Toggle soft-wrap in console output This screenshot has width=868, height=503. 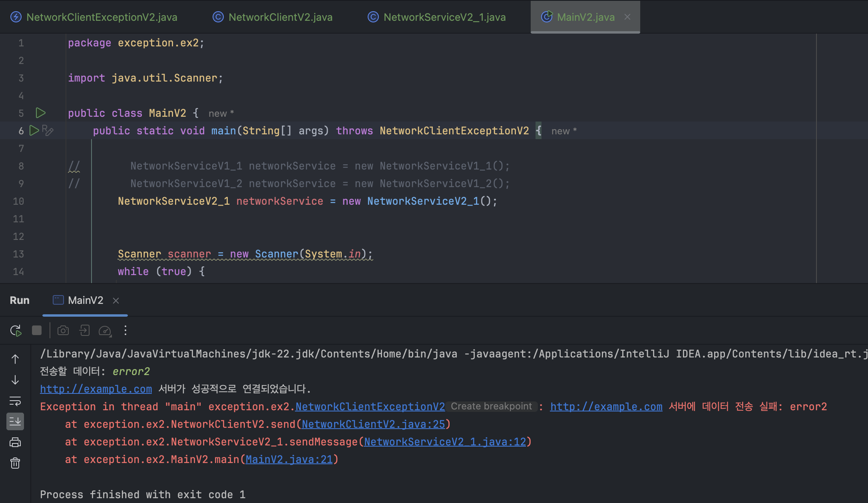click(15, 401)
